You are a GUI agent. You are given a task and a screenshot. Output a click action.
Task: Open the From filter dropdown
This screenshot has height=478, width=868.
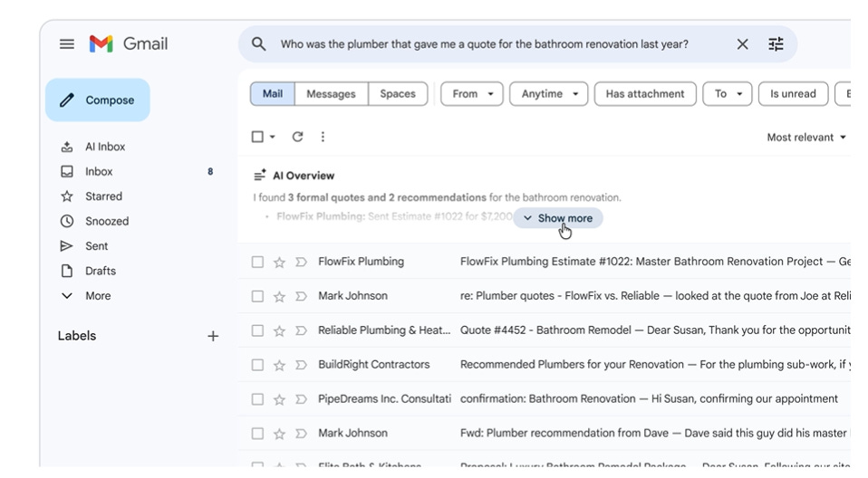[x=472, y=93]
